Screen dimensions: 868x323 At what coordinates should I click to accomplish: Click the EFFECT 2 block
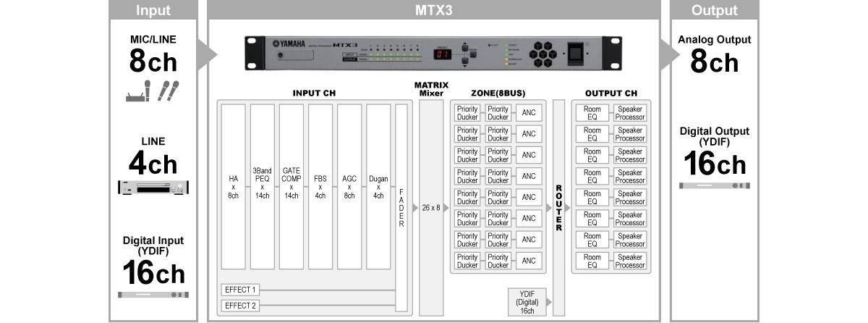pyautogui.click(x=239, y=305)
